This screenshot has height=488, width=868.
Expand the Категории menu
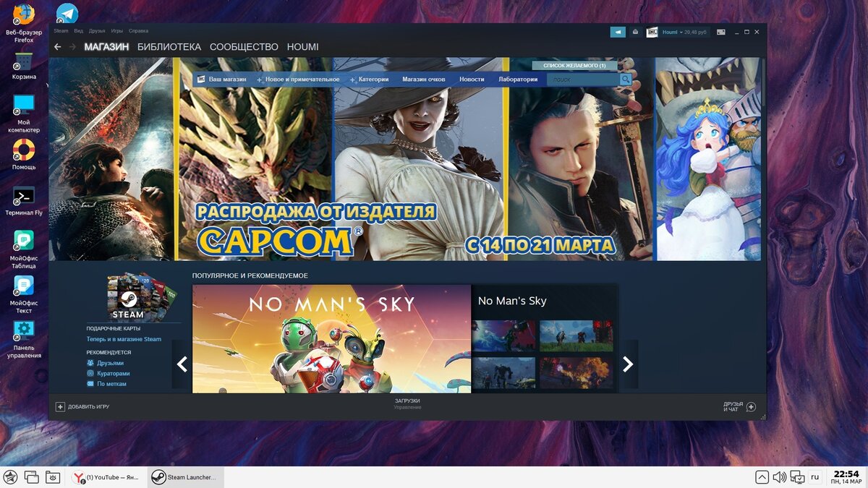(369, 80)
